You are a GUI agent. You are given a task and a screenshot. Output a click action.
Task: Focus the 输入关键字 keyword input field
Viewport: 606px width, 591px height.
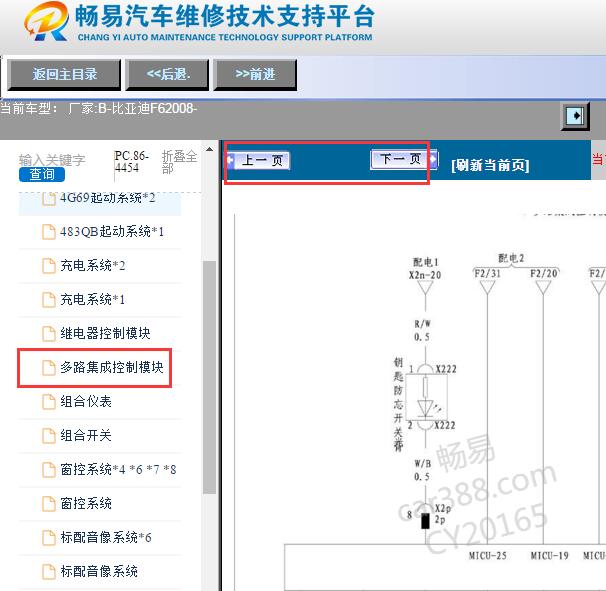52,160
